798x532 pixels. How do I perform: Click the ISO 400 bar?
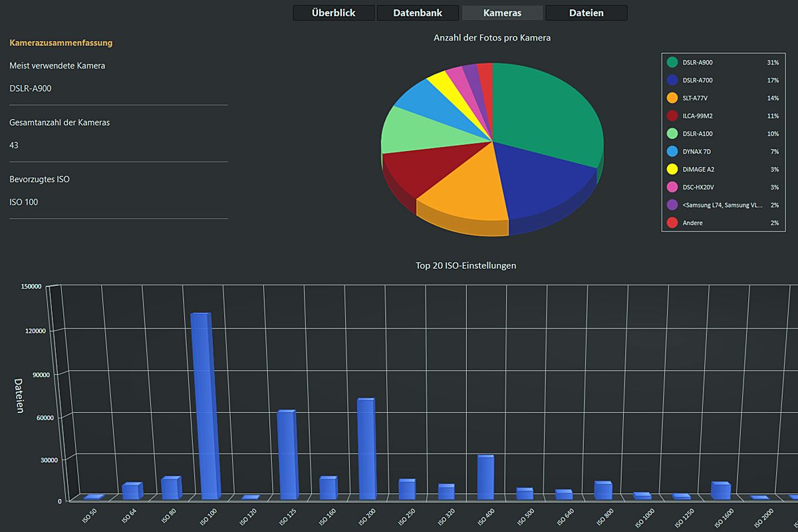[485, 477]
